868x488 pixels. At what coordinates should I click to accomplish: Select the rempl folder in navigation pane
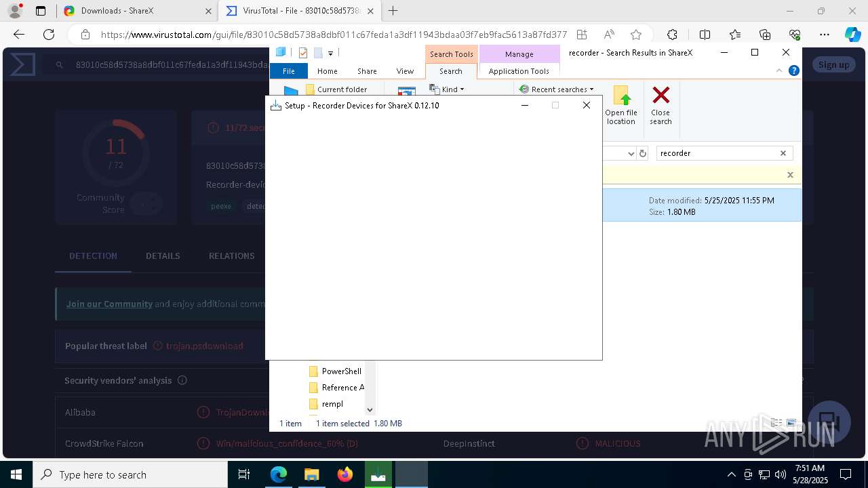[326, 404]
